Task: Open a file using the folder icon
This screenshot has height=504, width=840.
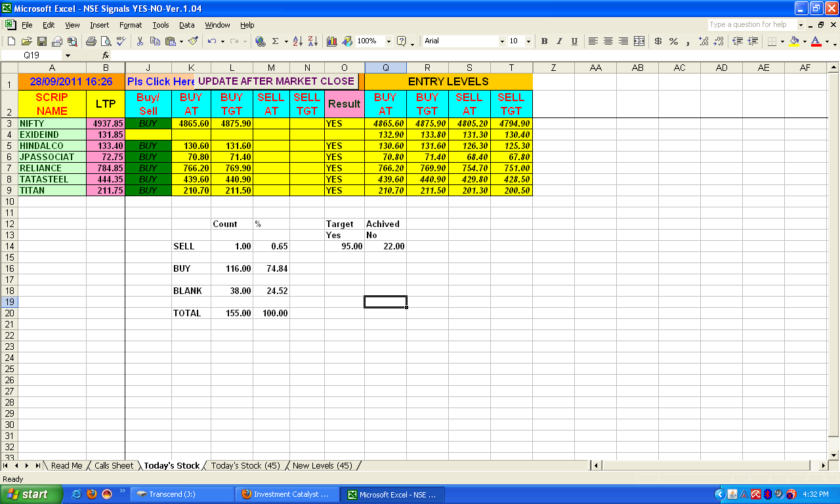Action: (26, 41)
